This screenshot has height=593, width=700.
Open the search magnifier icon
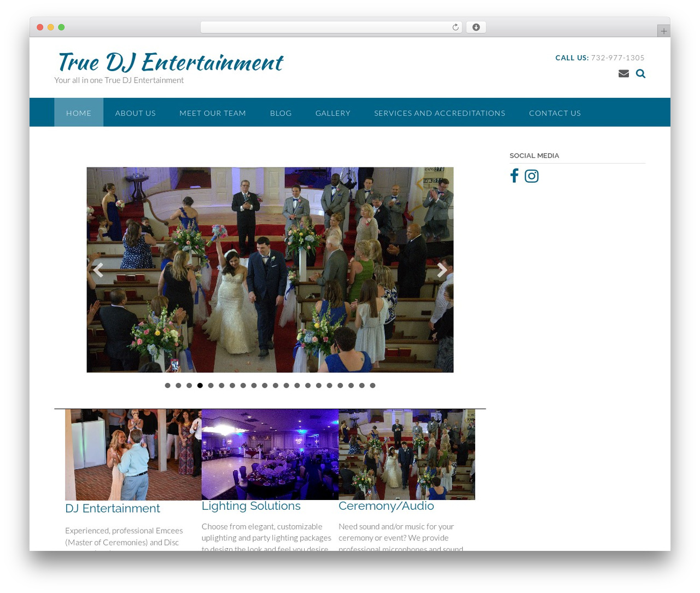(641, 73)
